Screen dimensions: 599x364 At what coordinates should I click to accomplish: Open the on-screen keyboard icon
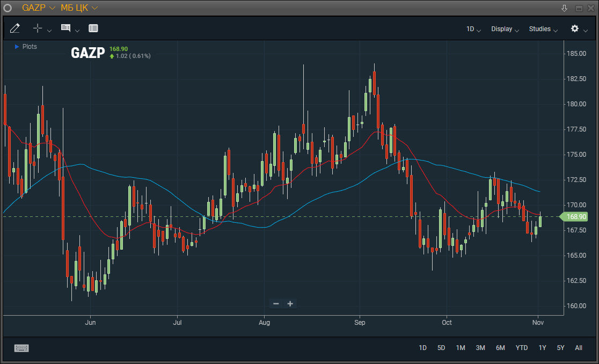coord(21,348)
